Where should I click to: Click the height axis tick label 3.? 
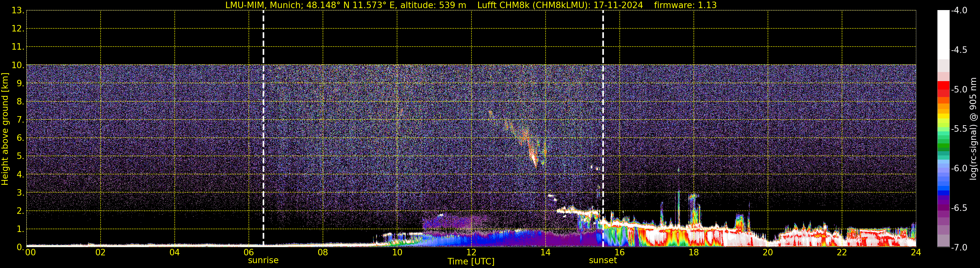(20, 192)
